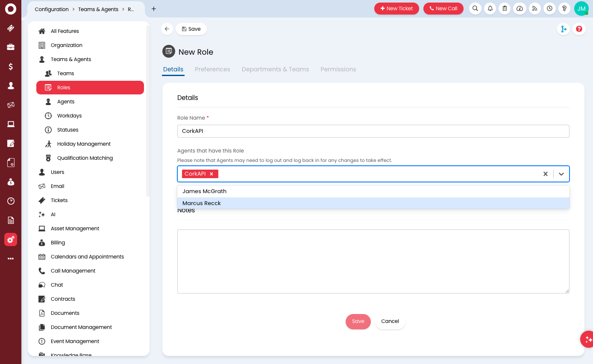Click the red Save button at the form bottom
The width and height of the screenshot is (593, 364).
[358, 322]
